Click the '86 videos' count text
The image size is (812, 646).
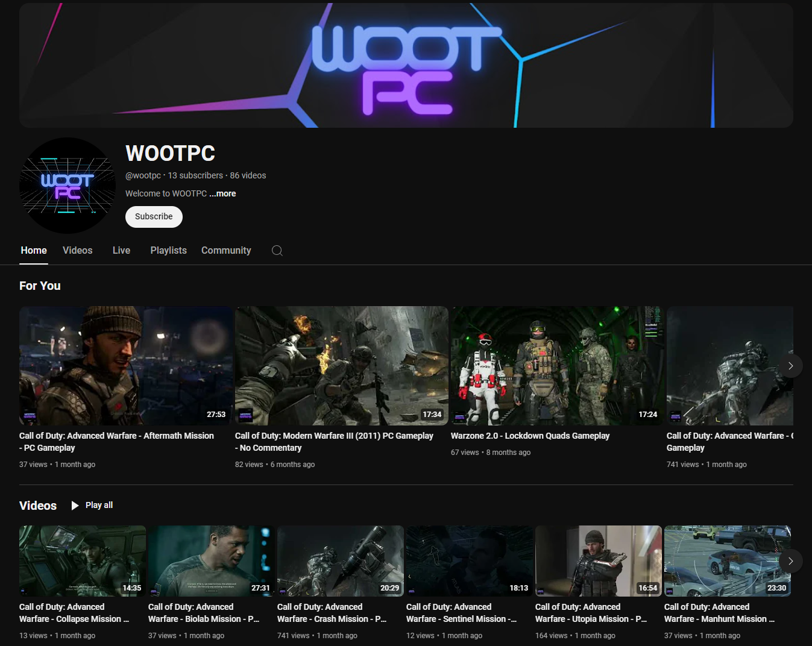(x=248, y=175)
